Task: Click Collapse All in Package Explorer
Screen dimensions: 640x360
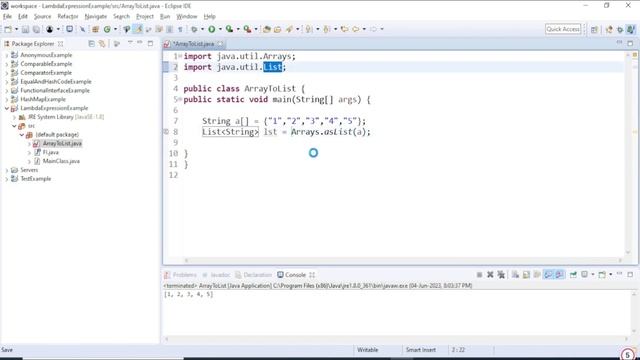Action: pos(91,43)
